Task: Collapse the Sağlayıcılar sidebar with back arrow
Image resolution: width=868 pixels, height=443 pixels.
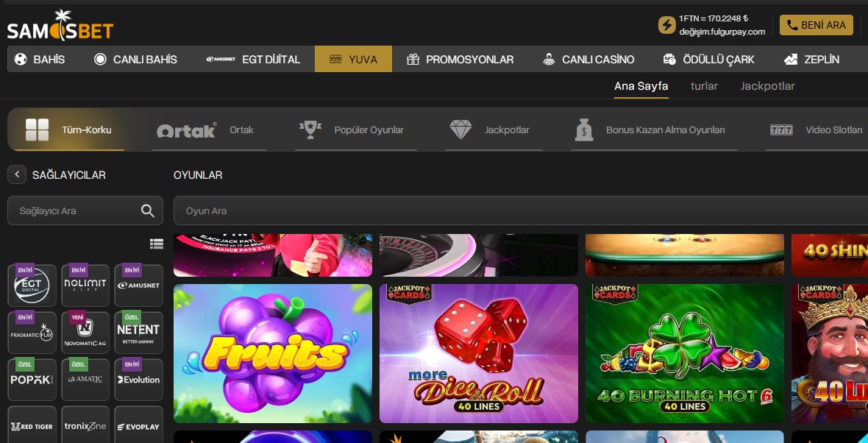Action: coord(17,175)
